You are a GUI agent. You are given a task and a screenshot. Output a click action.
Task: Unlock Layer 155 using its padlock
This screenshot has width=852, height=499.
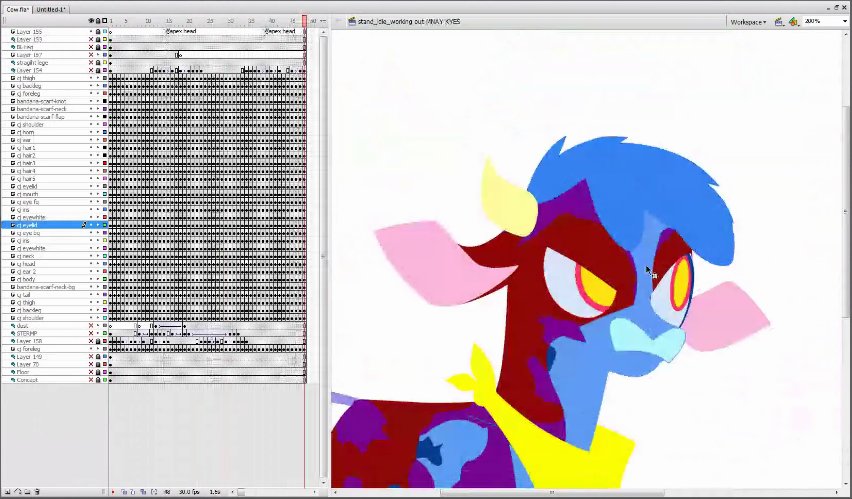(x=98, y=32)
